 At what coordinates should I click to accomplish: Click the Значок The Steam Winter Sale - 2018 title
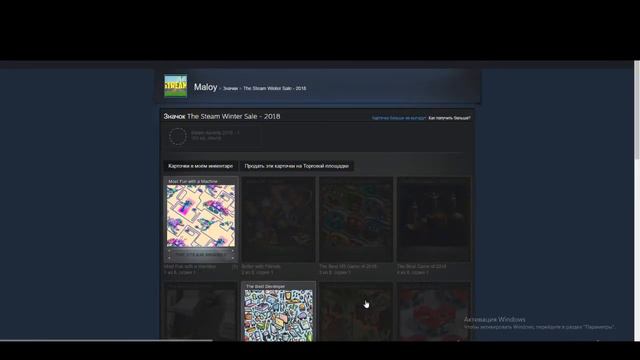(x=222, y=116)
